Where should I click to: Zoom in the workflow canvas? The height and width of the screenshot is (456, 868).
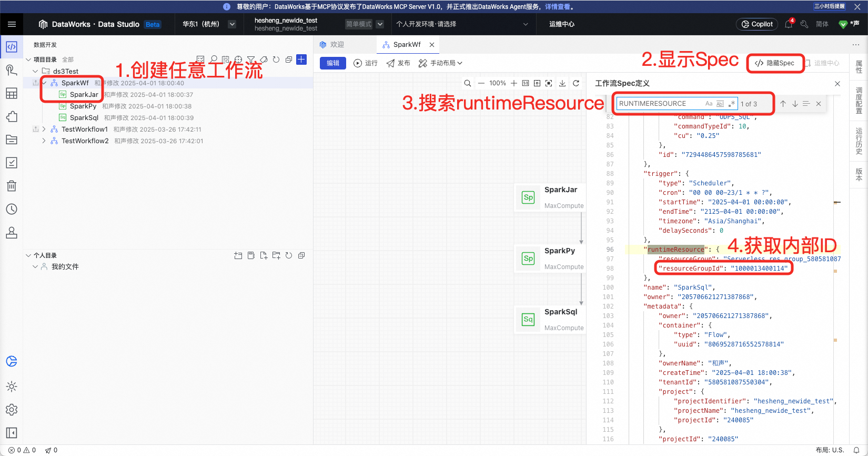click(x=514, y=83)
